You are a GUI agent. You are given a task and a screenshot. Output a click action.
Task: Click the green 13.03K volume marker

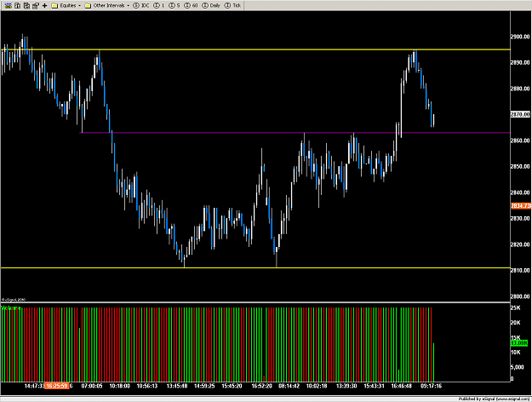tap(519, 343)
